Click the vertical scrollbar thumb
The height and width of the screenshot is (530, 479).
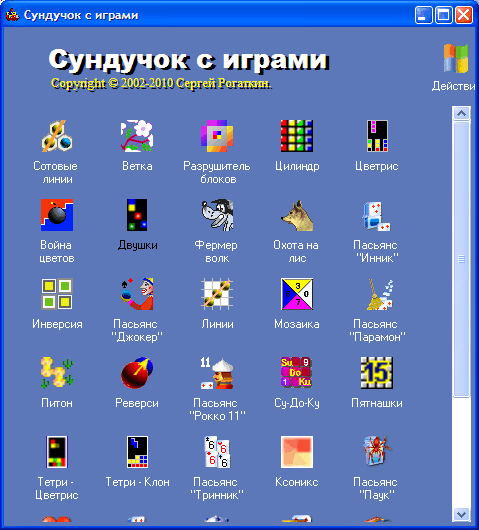tap(461, 259)
